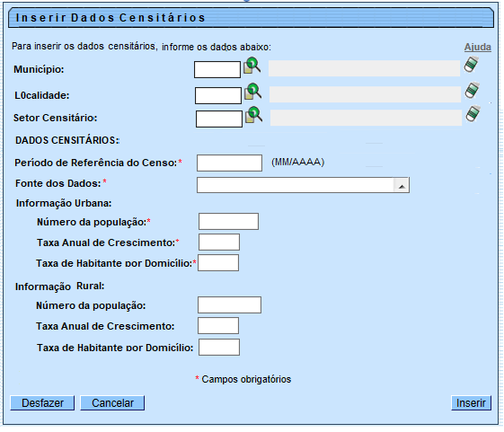Clear the Setor Censitário field with eraser icon
Screen dimensions: 504x432
click(473, 114)
